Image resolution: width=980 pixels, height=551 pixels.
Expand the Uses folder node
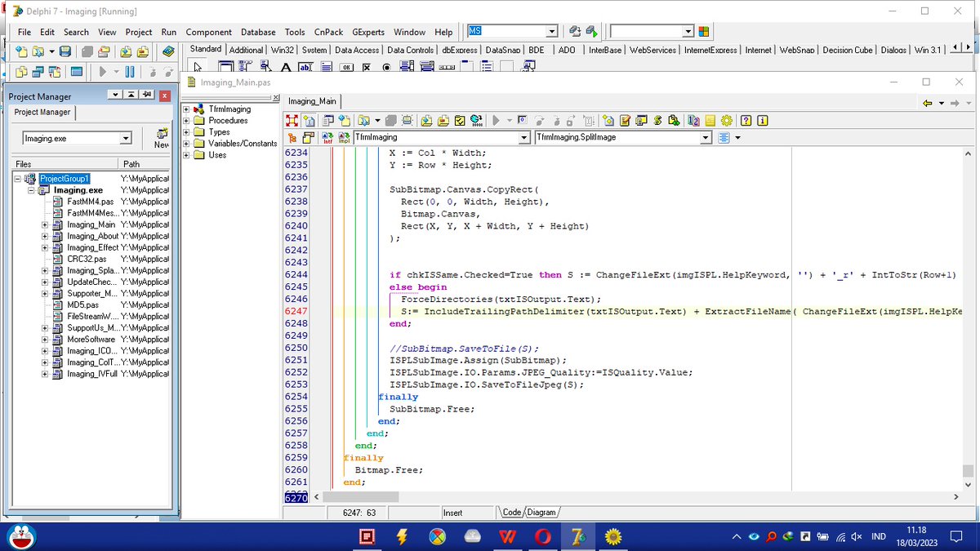point(187,154)
